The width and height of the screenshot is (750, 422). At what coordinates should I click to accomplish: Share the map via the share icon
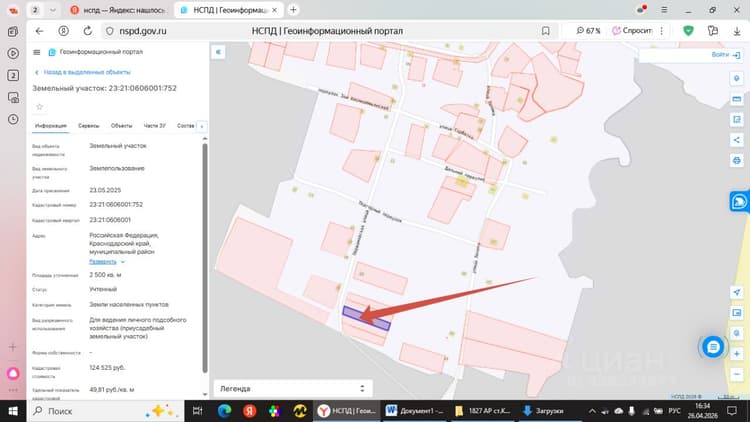click(x=737, y=140)
